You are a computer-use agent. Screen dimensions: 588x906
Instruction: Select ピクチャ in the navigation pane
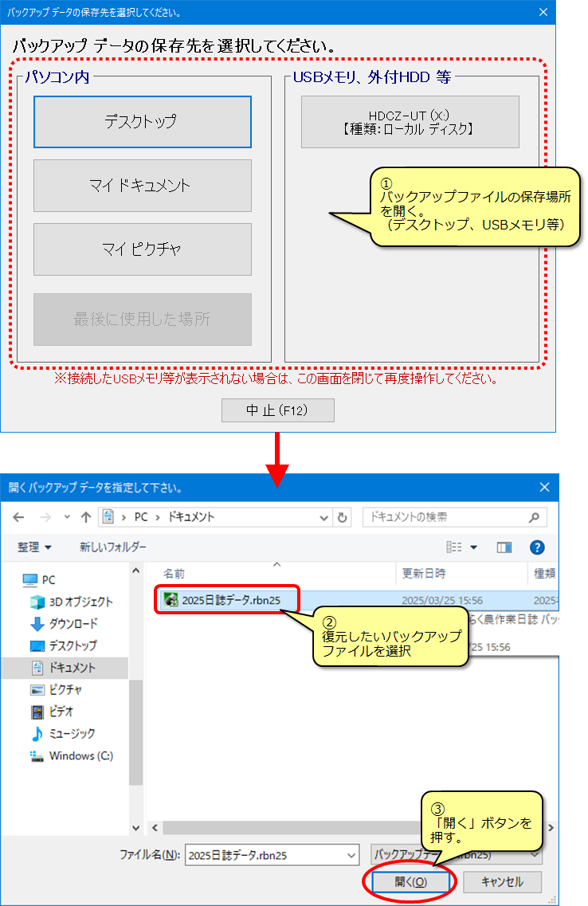tap(65, 689)
